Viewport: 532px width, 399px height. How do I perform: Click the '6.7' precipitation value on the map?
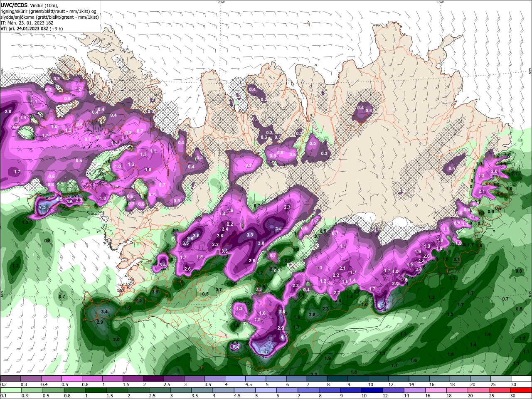[264, 352]
